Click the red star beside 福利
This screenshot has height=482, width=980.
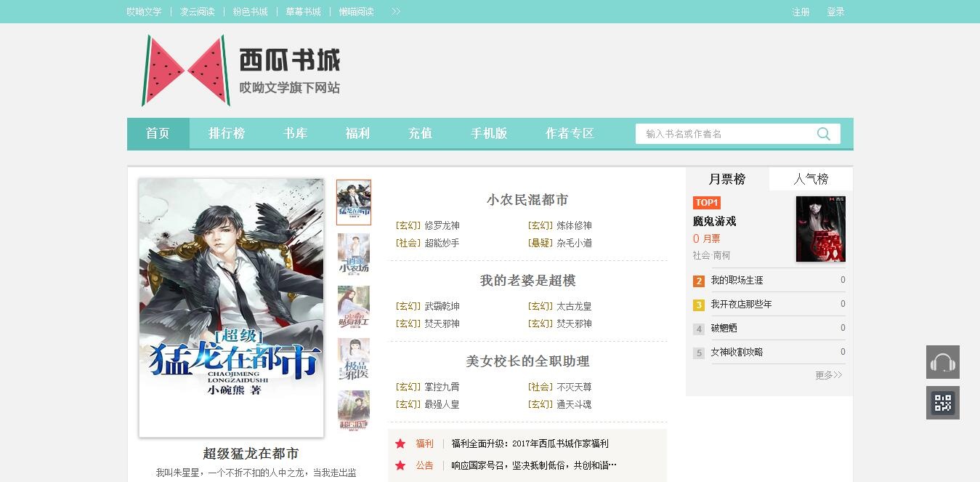[400, 443]
